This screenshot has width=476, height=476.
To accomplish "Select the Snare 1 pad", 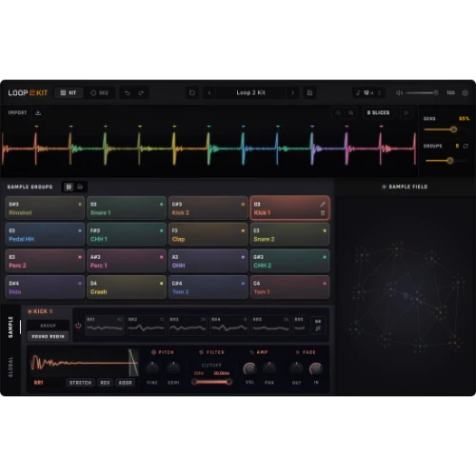I will point(127,208).
